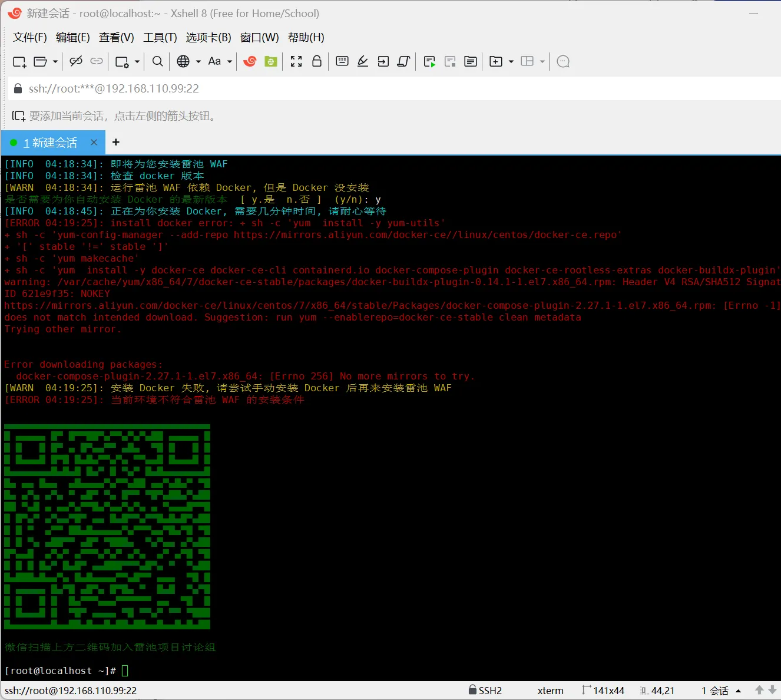Click the Open session folder icon

click(41, 61)
